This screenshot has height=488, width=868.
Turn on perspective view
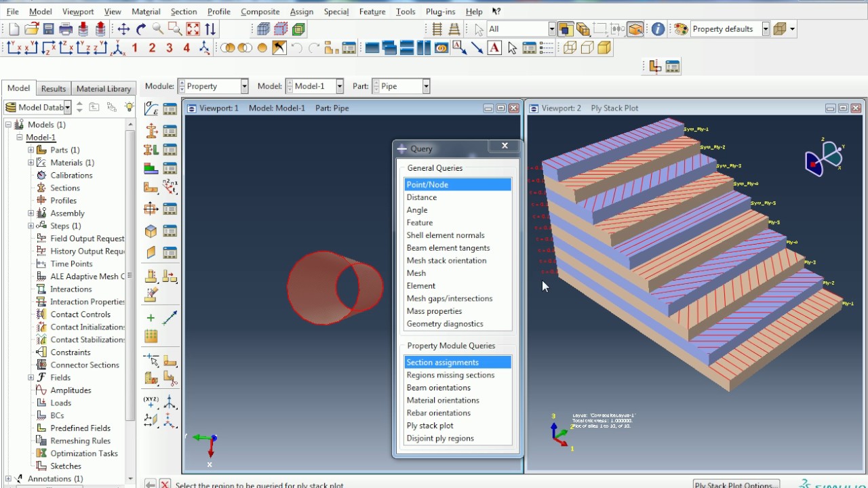tap(454, 29)
